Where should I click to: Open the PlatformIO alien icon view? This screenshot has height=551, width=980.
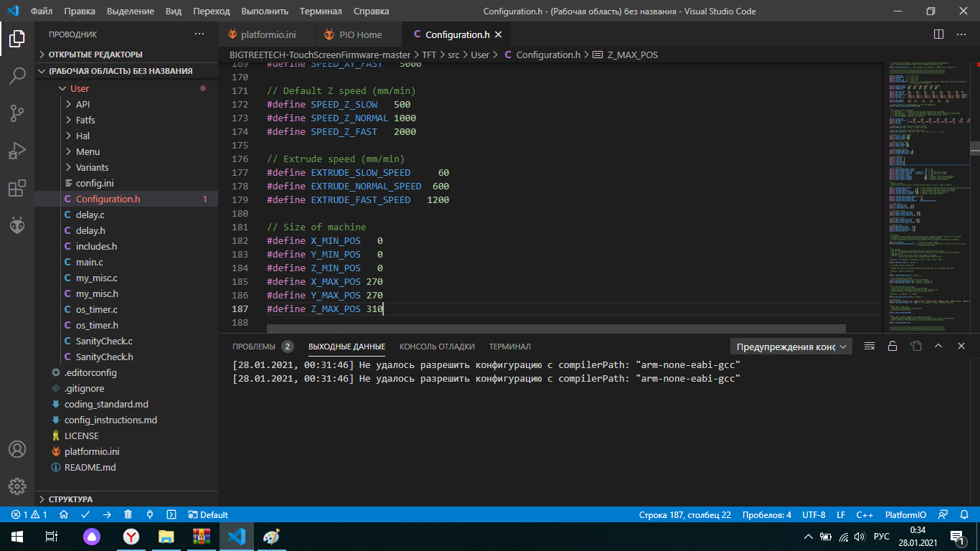click(x=17, y=225)
